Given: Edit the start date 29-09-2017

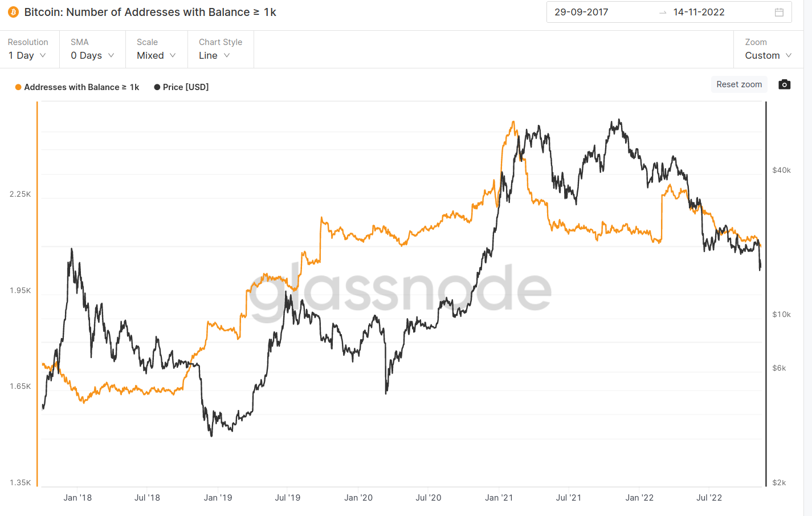Looking at the screenshot, I should point(581,12).
